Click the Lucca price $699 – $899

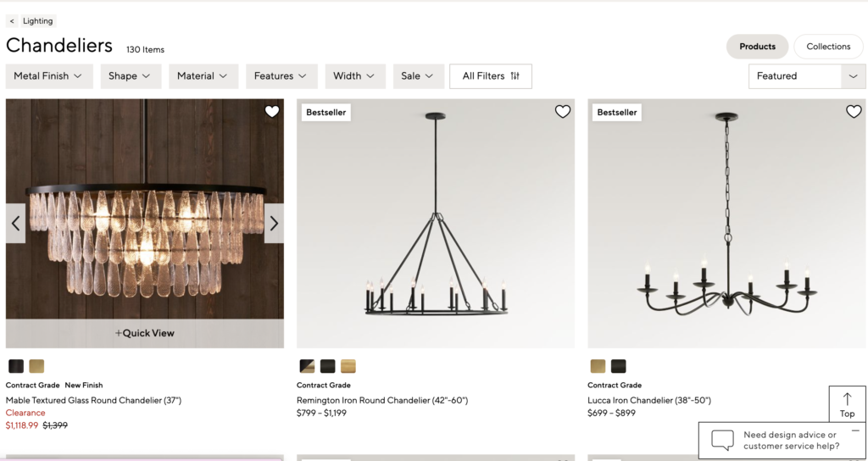[612, 413]
